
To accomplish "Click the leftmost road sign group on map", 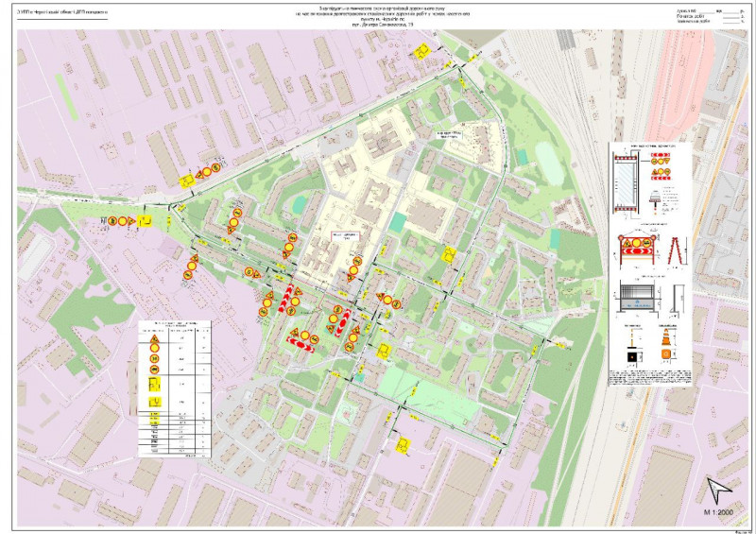I will [x=122, y=221].
